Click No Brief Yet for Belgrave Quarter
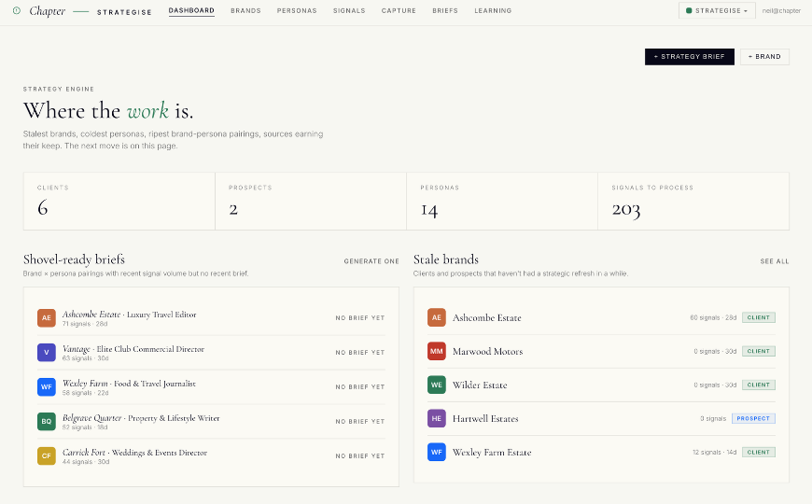This screenshot has width=812, height=504. 360,421
